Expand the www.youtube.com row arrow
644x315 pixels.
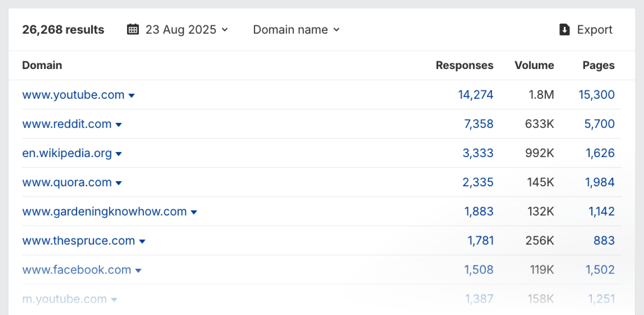pyautogui.click(x=131, y=96)
